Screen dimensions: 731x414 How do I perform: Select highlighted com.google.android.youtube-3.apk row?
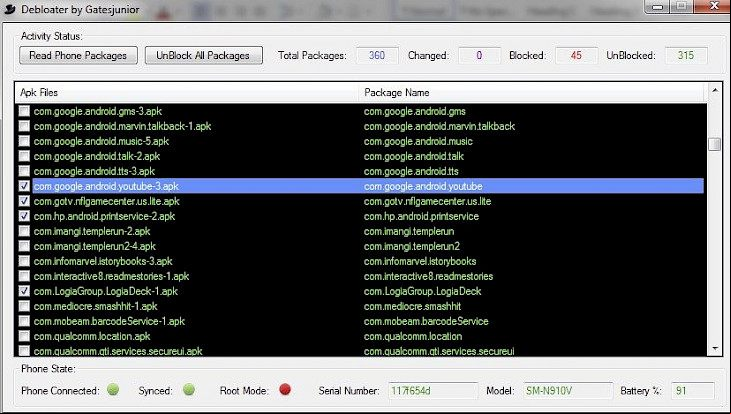coord(368,186)
